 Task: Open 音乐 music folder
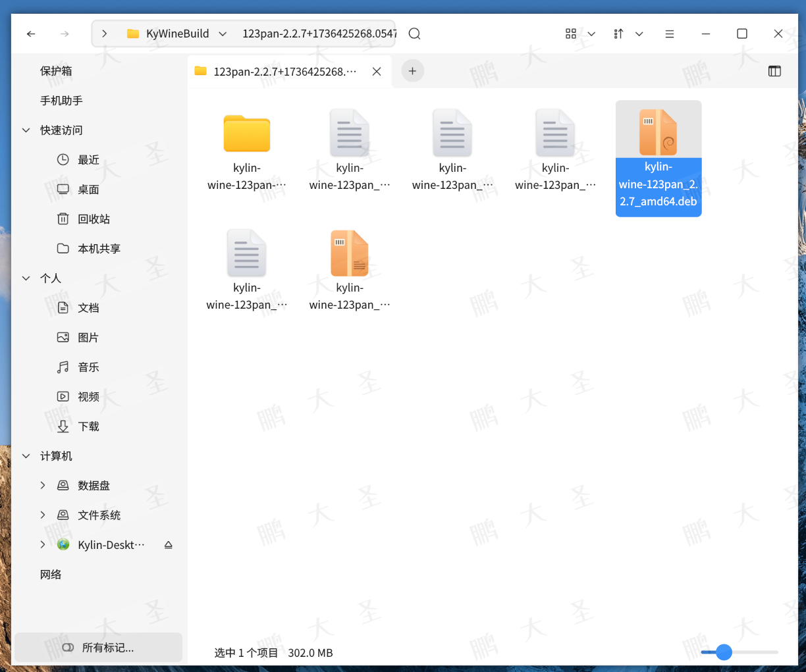point(88,367)
